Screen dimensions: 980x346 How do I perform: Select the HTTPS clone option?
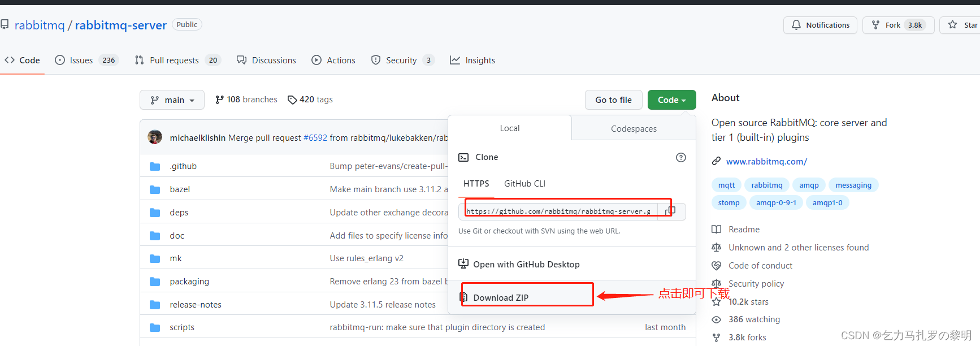pos(476,184)
